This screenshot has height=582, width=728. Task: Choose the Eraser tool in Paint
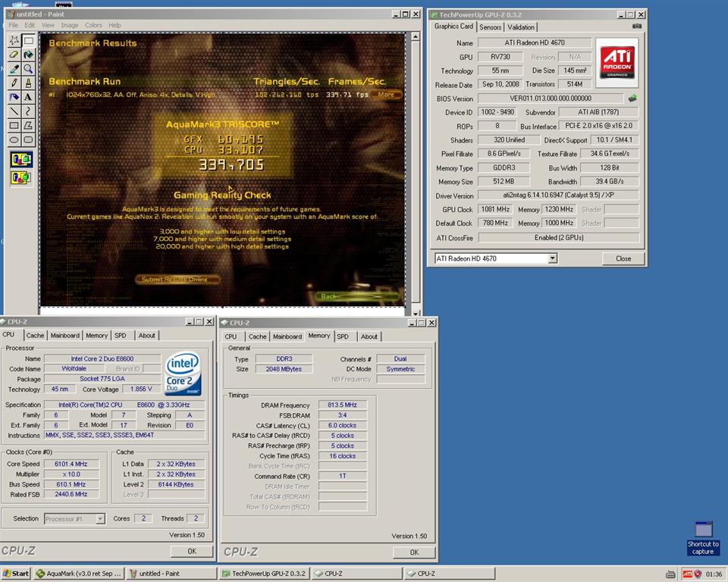14,55
